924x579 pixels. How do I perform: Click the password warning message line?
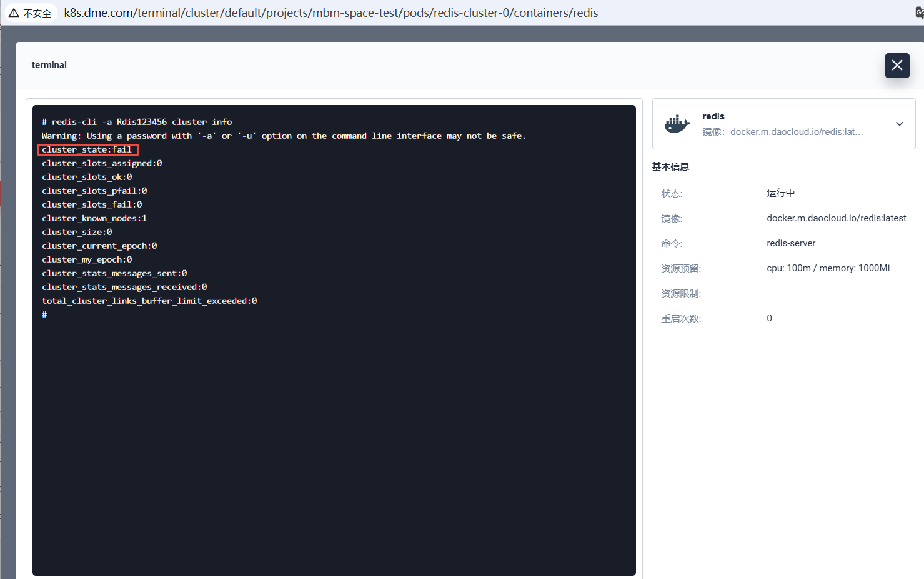pos(284,136)
